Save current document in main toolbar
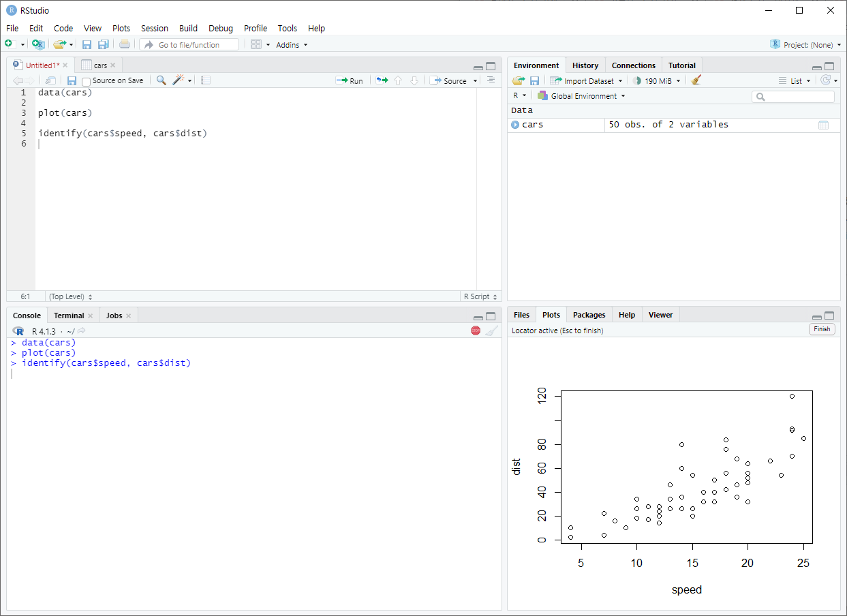 tap(87, 44)
